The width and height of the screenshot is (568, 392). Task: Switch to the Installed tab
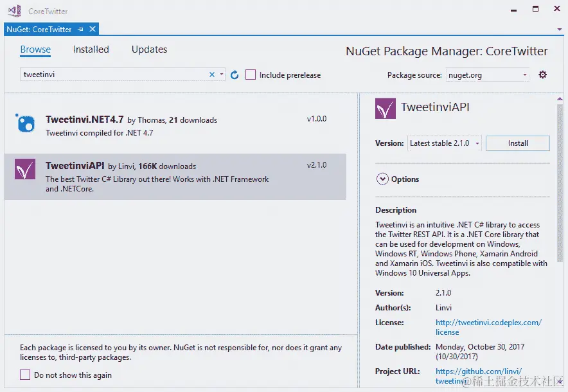91,49
